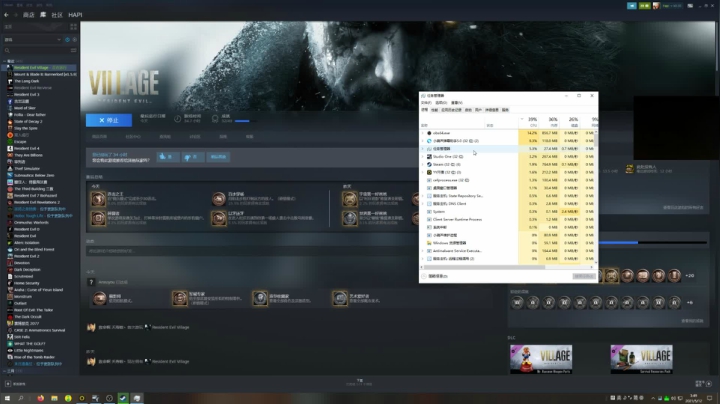Open Mr. Raccoon Weapon Parts DLC thumbnail
This screenshot has height=404, width=720.
pyautogui.click(x=541, y=359)
